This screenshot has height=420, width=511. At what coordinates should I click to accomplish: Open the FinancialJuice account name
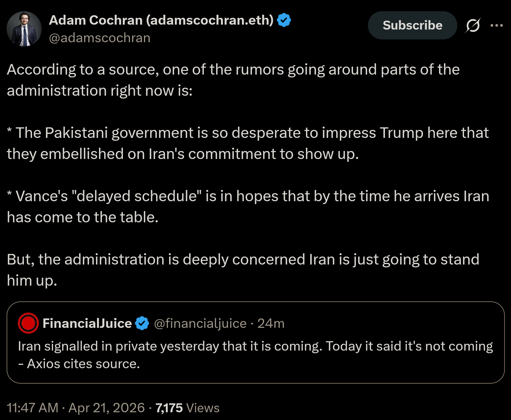pyautogui.click(x=87, y=323)
